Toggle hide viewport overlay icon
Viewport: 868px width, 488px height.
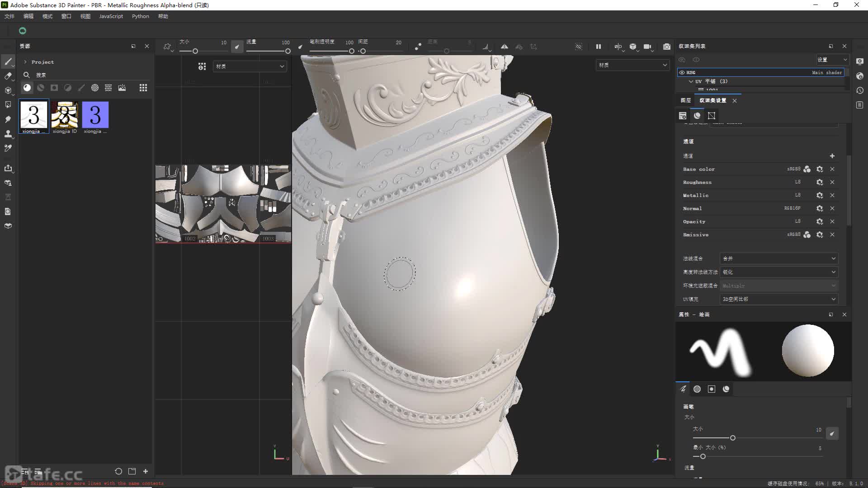point(579,47)
